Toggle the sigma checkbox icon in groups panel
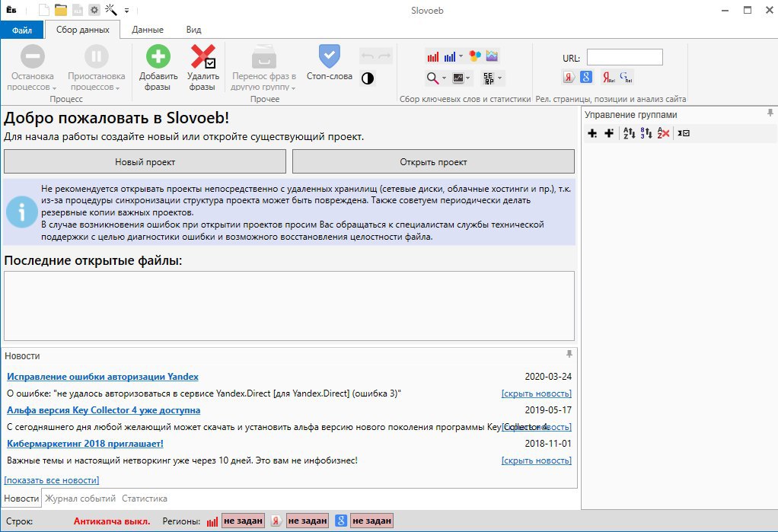 [684, 133]
